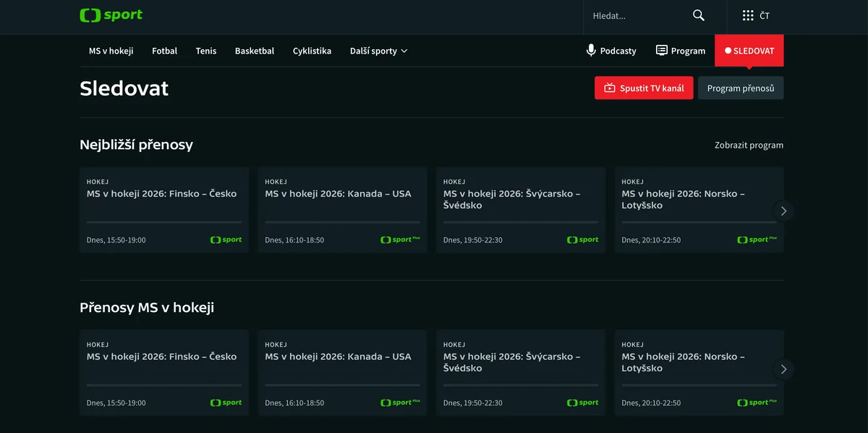Select the Basketbal menu item
Image resolution: width=868 pixels, height=433 pixels.
[255, 51]
